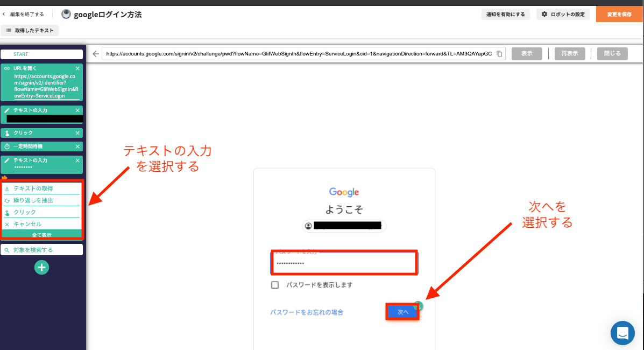This screenshot has height=350, width=644.
Task: Choose 繰り返しを抽出 from the action menu
Action: coord(41,200)
